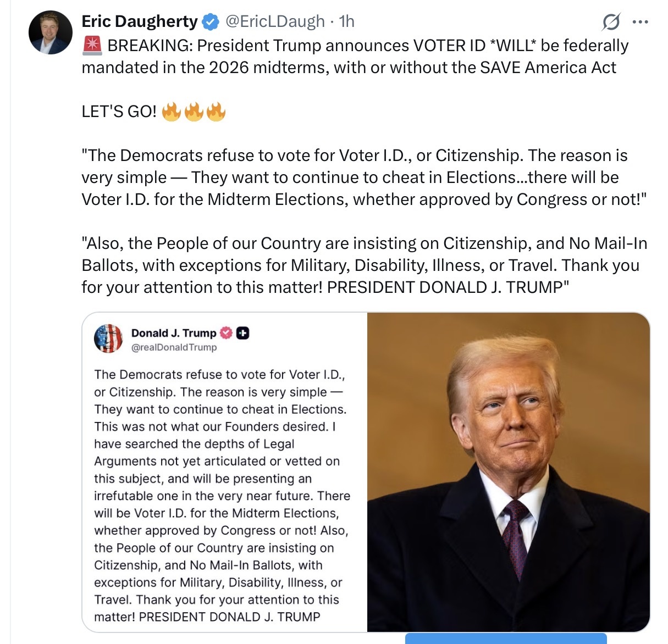Click the first fire emoji after LET'S GO
Image resolution: width=668 pixels, height=644 pixels.
(x=172, y=112)
